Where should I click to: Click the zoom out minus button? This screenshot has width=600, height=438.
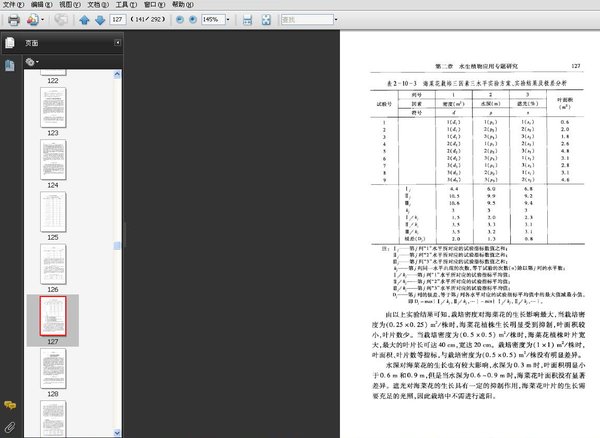pos(179,20)
